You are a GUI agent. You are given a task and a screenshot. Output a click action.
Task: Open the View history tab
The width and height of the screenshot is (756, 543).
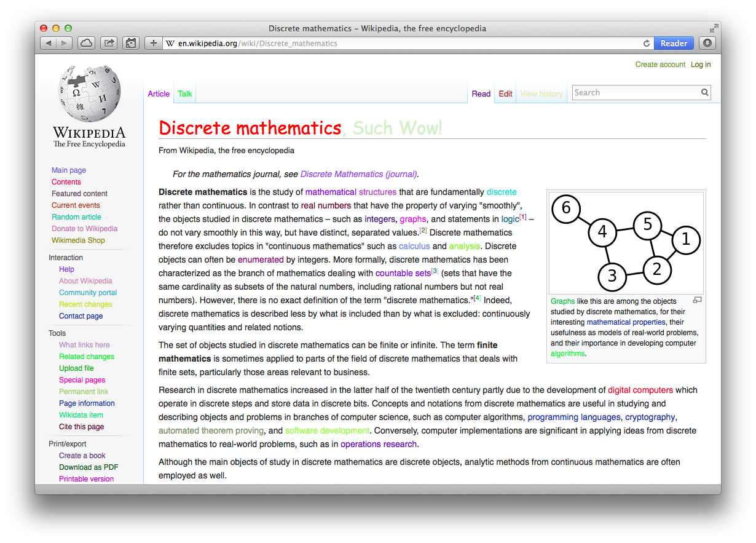541,94
